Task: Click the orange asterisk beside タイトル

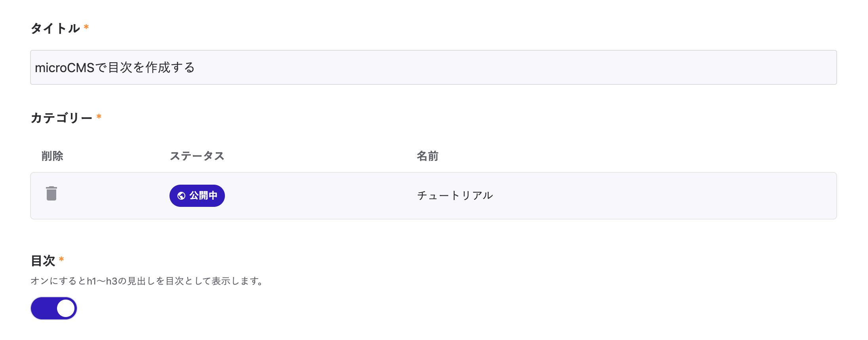Action: tap(86, 27)
